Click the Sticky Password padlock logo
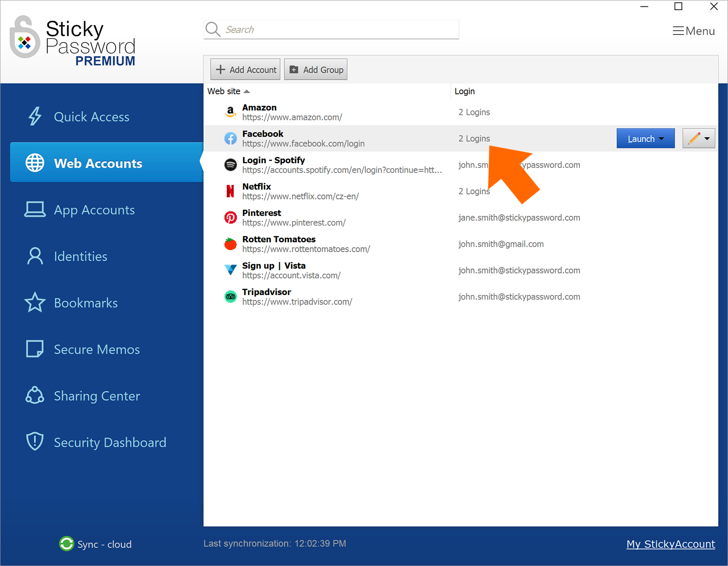The image size is (728, 566). point(24,37)
